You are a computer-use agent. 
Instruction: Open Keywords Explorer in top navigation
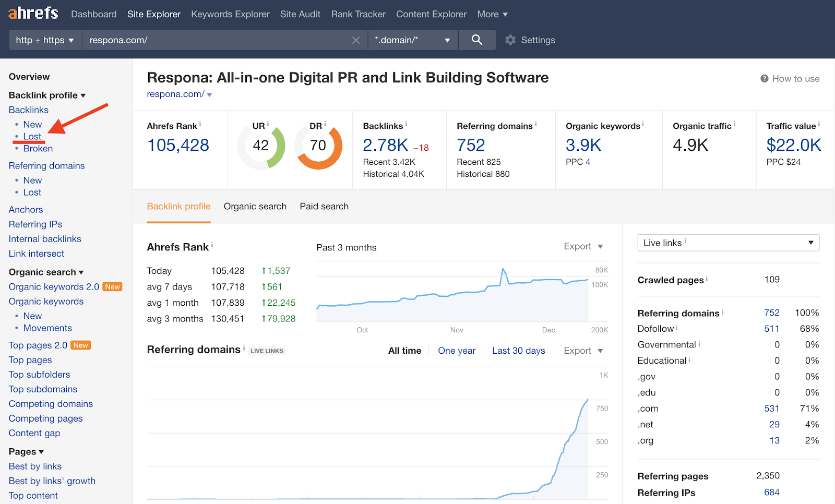click(230, 14)
